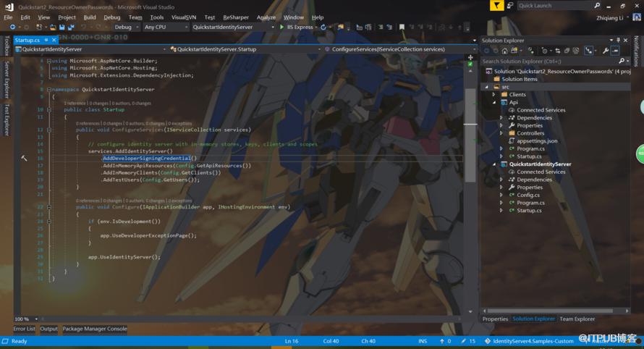The height and width of the screenshot is (349, 644).
Task: Select appsettings.json in Solution Explorer
Action: pyautogui.click(x=537, y=141)
